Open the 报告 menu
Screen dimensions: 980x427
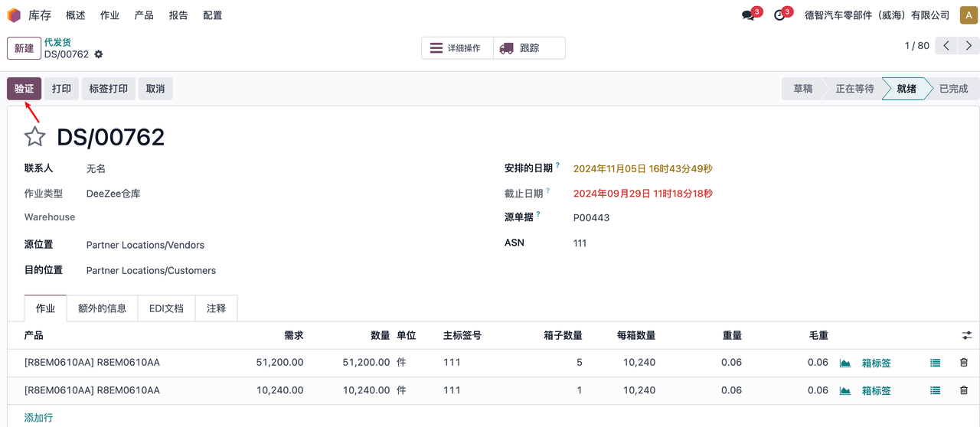[178, 15]
